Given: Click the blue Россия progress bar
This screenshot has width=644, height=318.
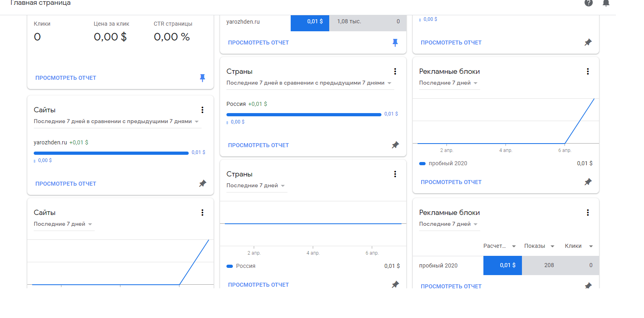Looking at the screenshot, I should 304,115.
